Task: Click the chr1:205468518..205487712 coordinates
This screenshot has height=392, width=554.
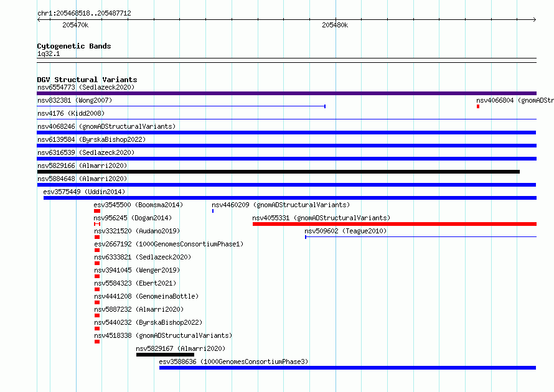Action: pos(84,13)
